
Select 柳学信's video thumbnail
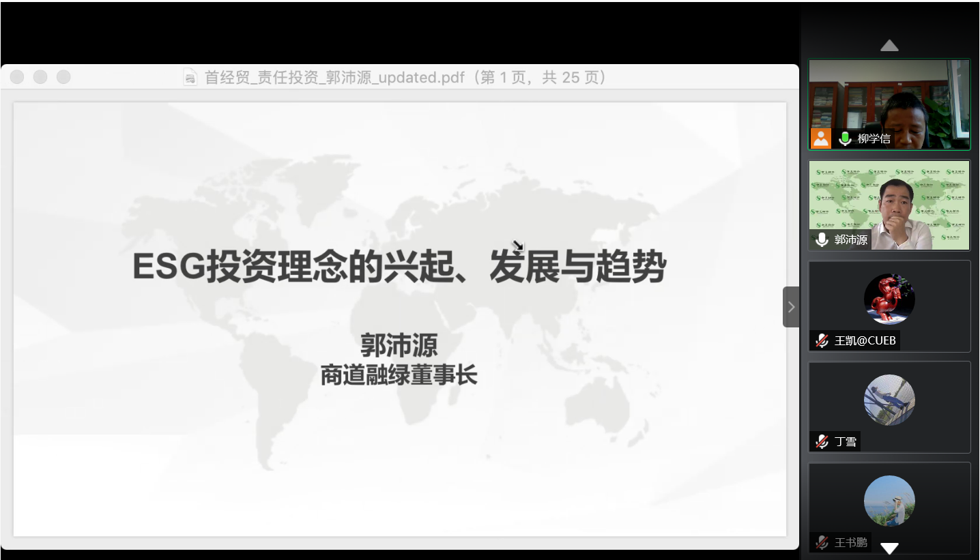(x=889, y=104)
